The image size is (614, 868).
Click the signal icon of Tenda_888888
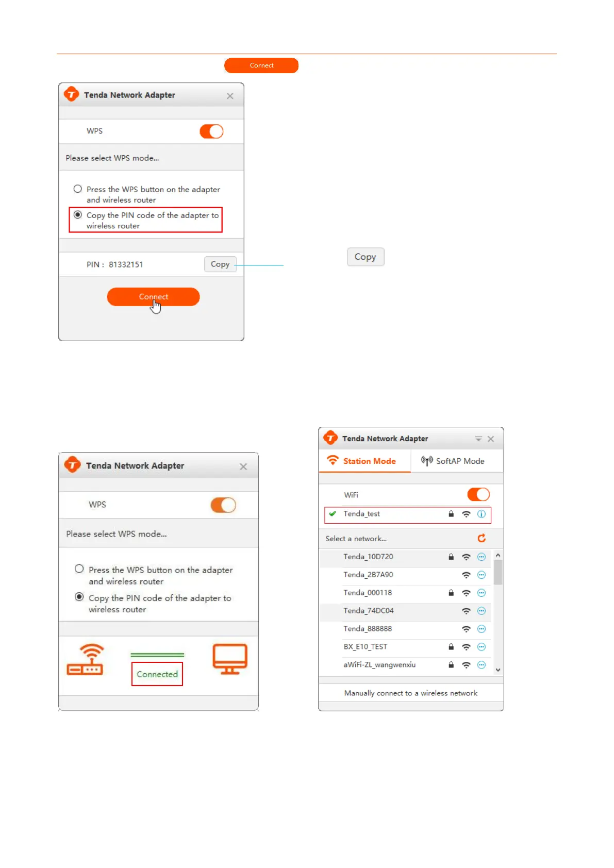(x=466, y=629)
